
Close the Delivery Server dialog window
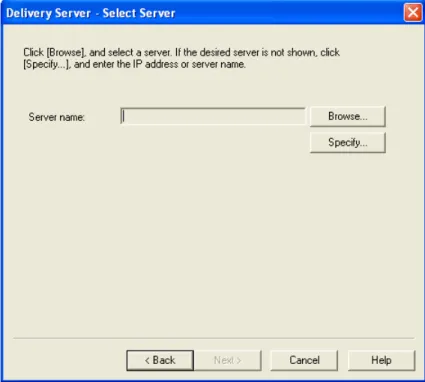(413, 13)
